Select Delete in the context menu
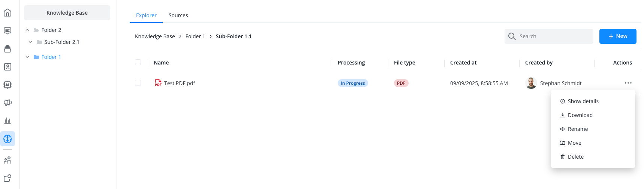 coord(575,157)
